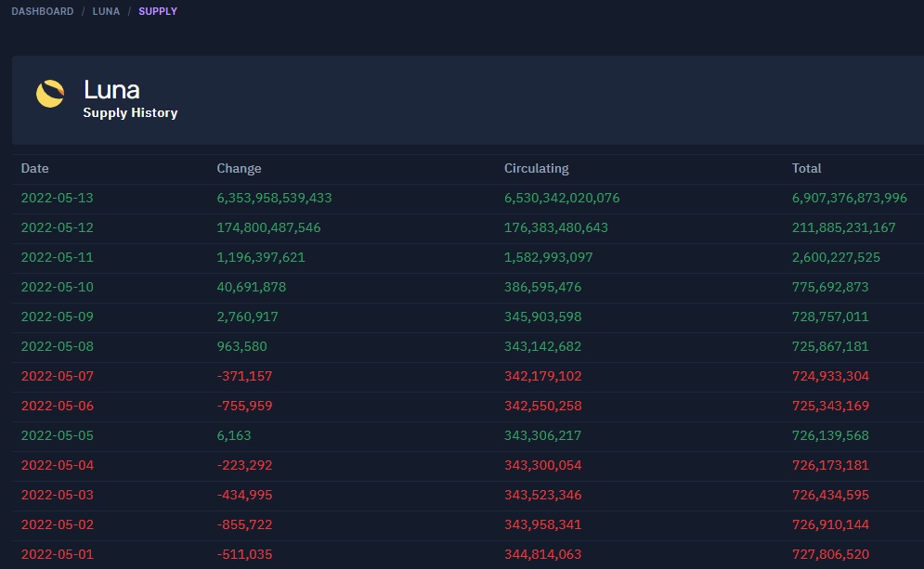The image size is (924, 569).
Task: Select total value 724,933,304
Action: (x=830, y=376)
